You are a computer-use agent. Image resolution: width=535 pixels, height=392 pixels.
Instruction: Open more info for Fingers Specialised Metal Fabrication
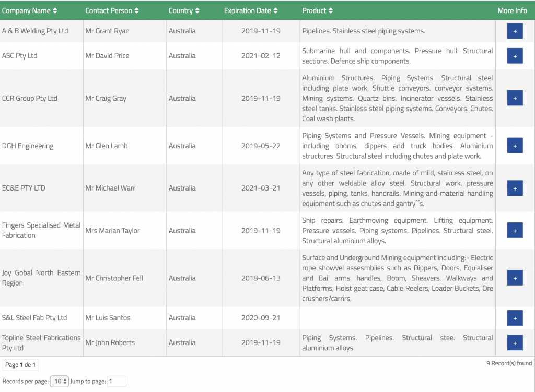pos(515,230)
